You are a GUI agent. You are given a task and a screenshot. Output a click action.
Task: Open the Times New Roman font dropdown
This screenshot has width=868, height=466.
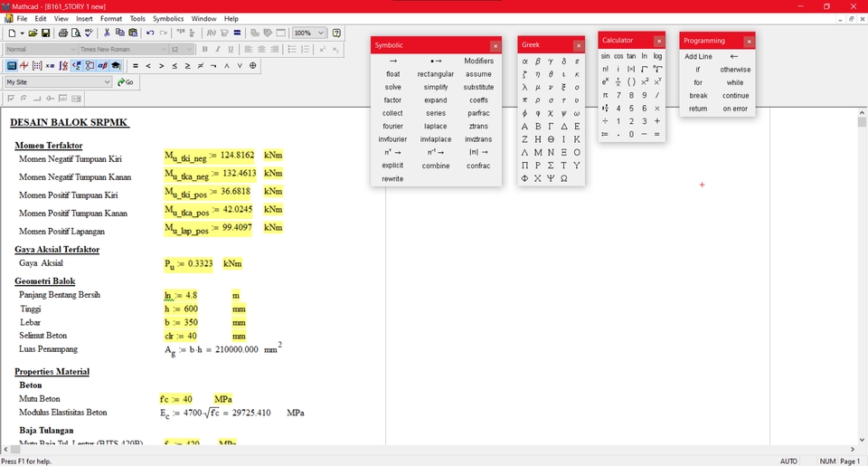pyautogui.click(x=164, y=50)
